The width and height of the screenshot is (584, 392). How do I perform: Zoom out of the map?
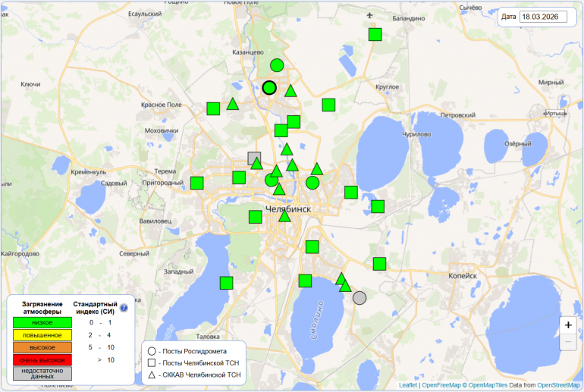click(x=568, y=342)
